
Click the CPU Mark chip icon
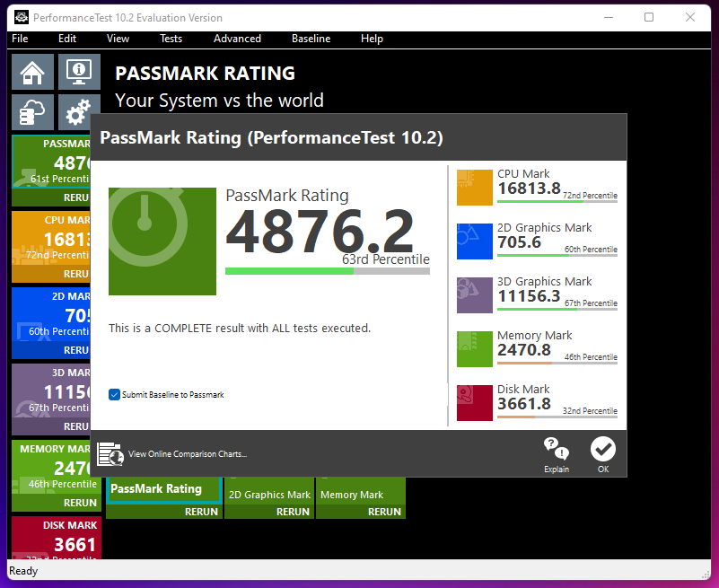[x=474, y=188]
